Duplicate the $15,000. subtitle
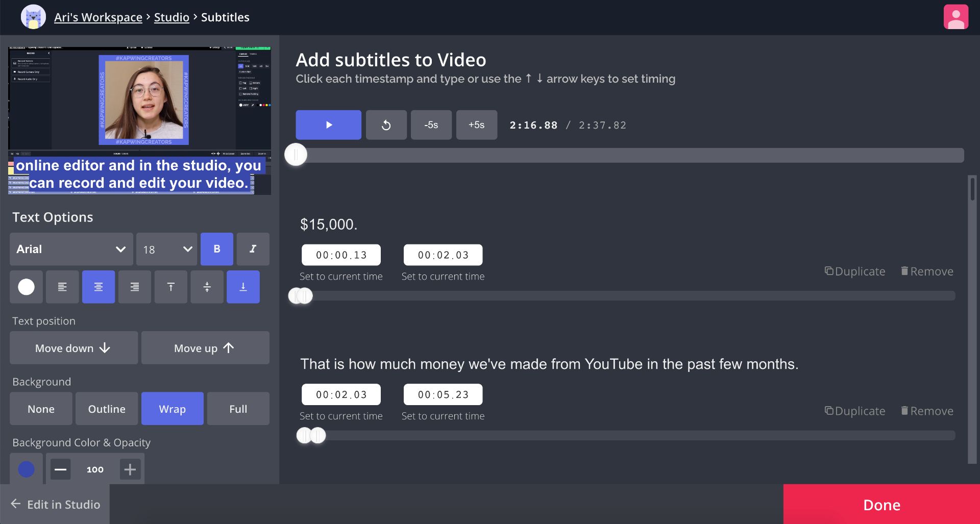 [855, 271]
